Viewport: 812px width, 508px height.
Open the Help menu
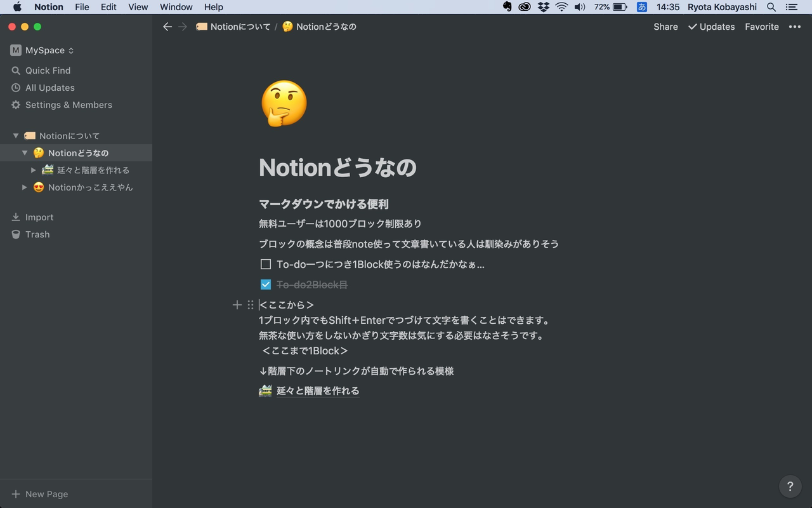pos(214,7)
